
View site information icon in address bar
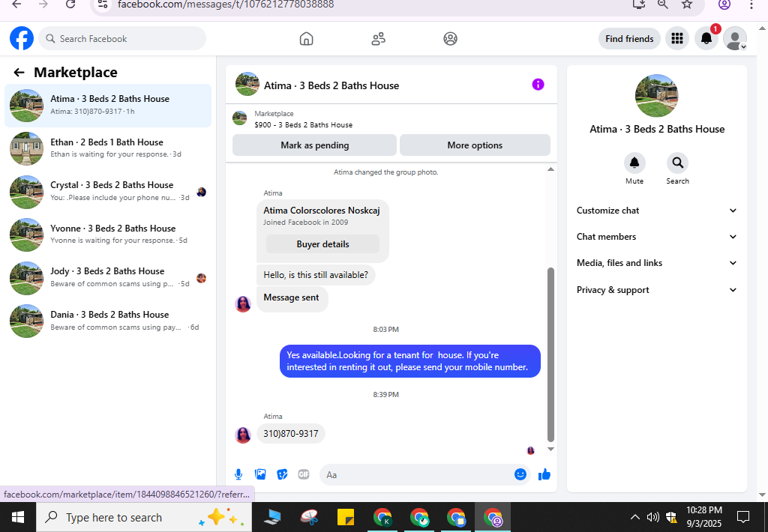pyautogui.click(x=102, y=4)
